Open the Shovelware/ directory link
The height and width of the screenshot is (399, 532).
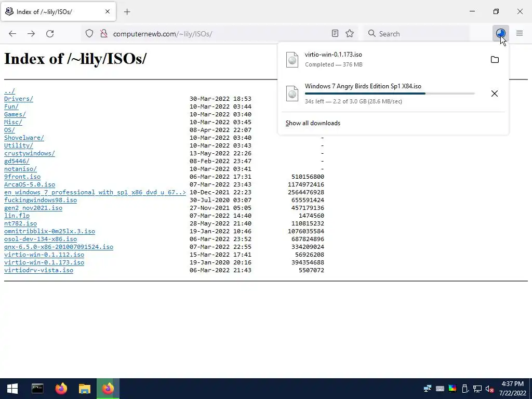(24, 138)
